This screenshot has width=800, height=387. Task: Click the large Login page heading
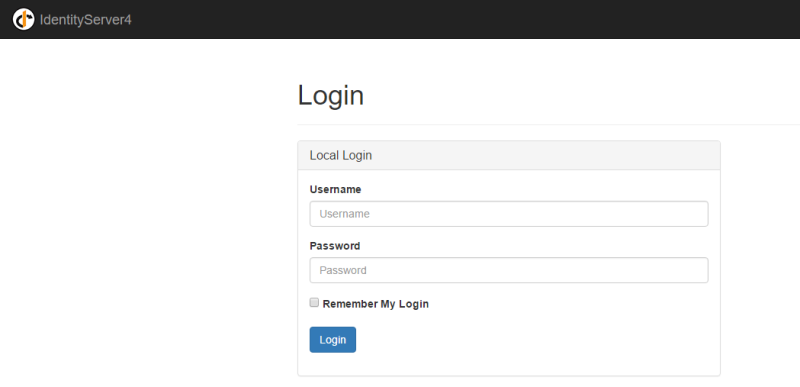click(x=331, y=95)
